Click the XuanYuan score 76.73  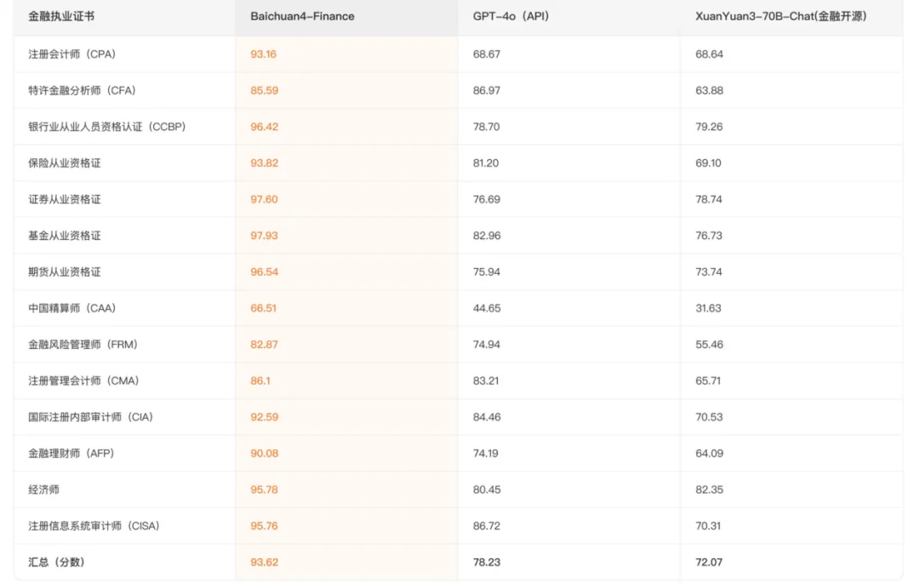pos(709,236)
